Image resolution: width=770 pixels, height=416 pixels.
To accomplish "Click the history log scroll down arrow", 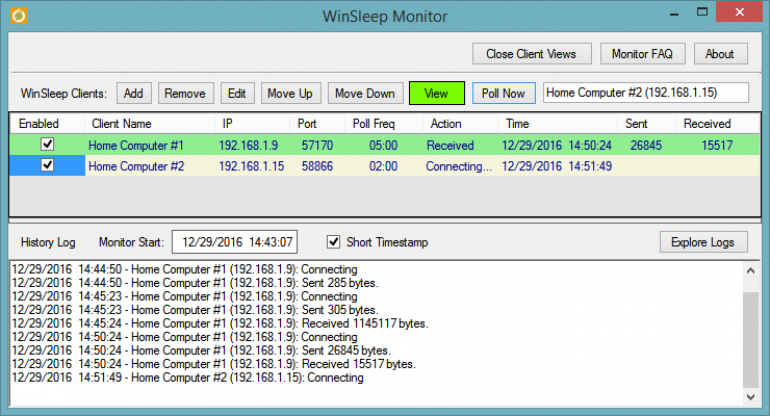I will (x=750, y=397).
